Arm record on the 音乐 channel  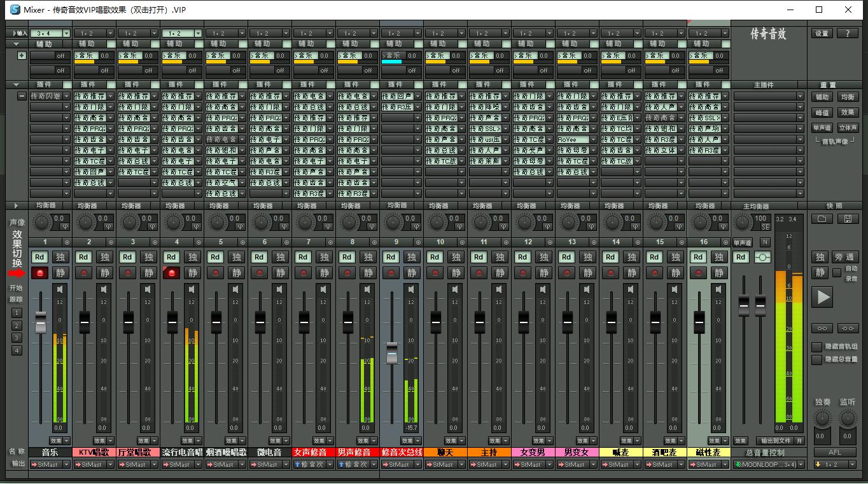tap(40, 273)
